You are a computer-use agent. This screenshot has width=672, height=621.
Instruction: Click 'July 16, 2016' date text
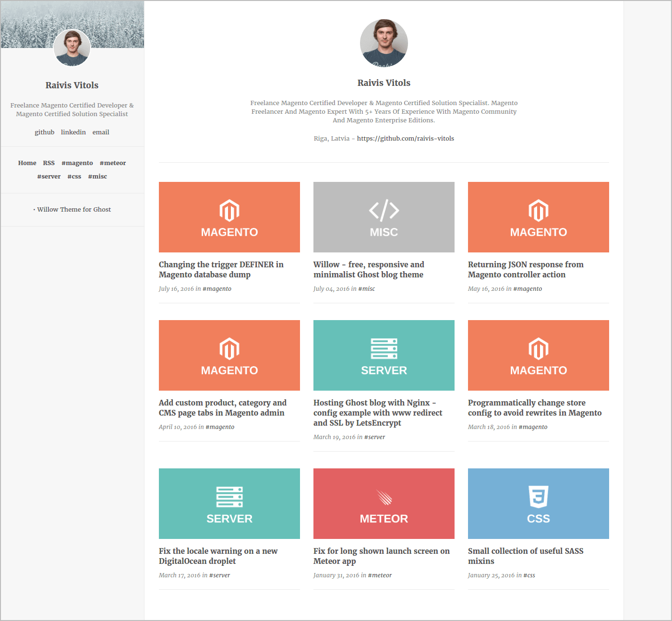176,288
